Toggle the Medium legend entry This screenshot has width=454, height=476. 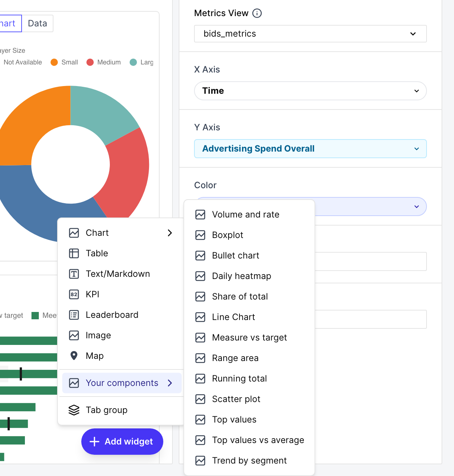point(104,62)
